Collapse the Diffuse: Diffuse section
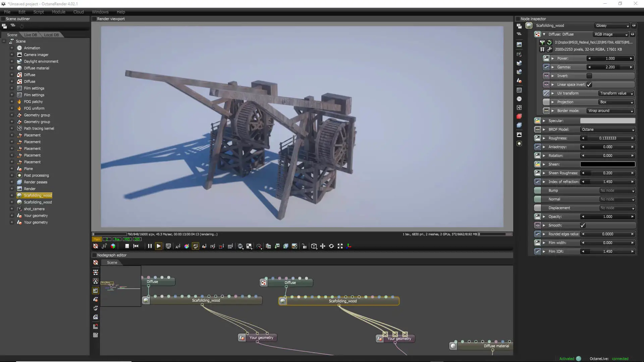 tap(544, 34)
